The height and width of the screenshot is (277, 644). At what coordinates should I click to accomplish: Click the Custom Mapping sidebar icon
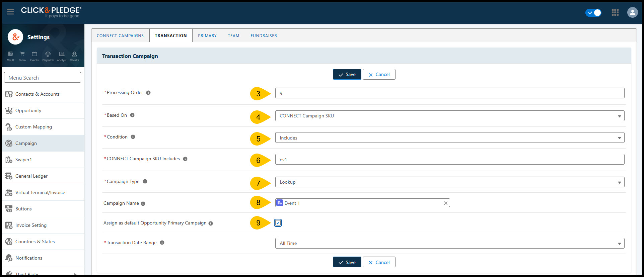(9, 127)
